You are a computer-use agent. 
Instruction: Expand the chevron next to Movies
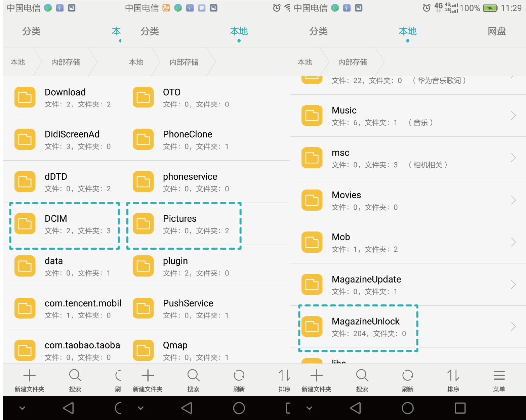point(514,200)
